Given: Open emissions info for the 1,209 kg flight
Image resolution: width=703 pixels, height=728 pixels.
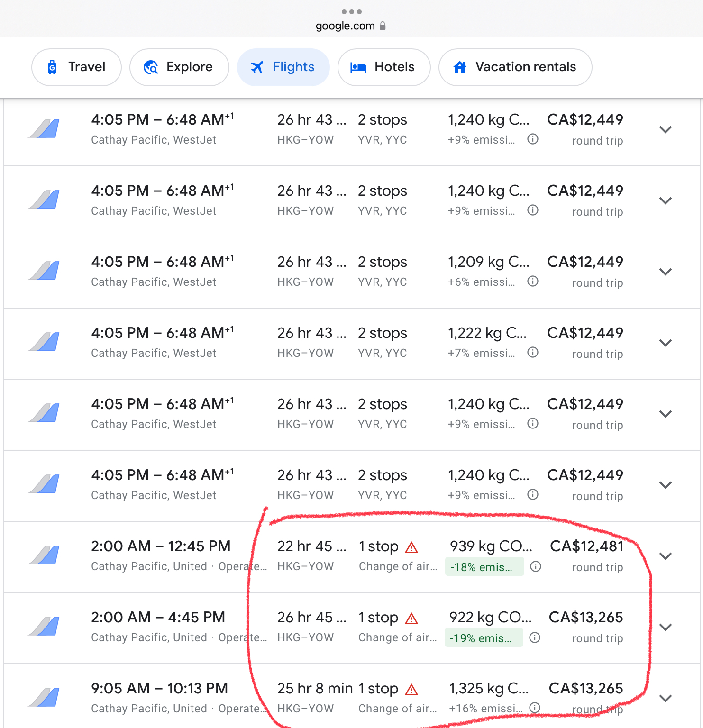Looking at the screenshot, I should (533, 282).
